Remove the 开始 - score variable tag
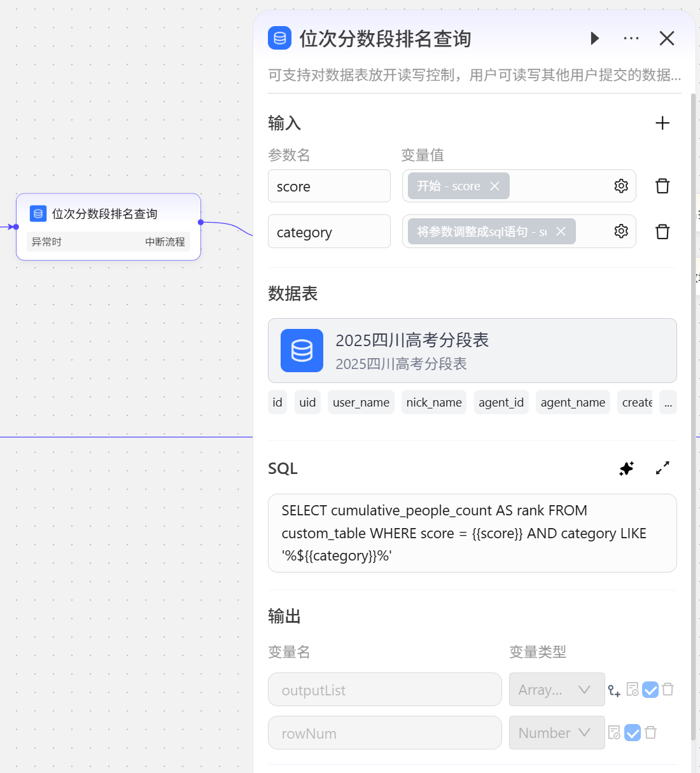 [494, 186]
